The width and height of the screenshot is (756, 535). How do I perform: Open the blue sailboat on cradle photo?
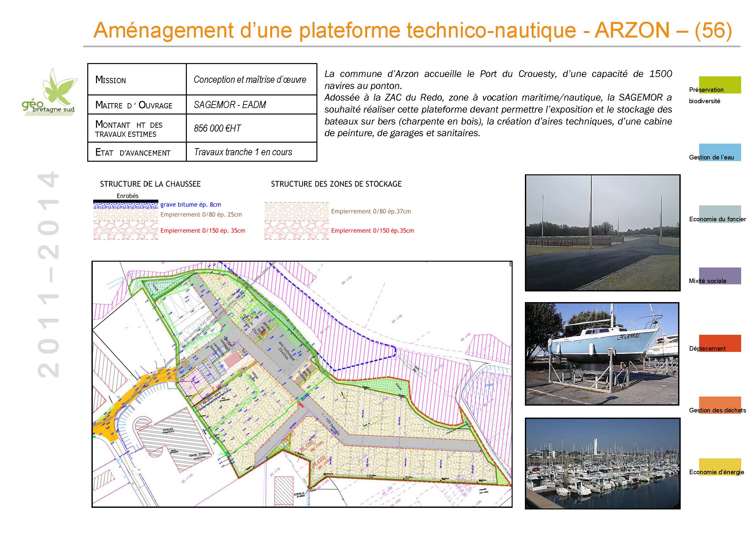pos(602,354)
